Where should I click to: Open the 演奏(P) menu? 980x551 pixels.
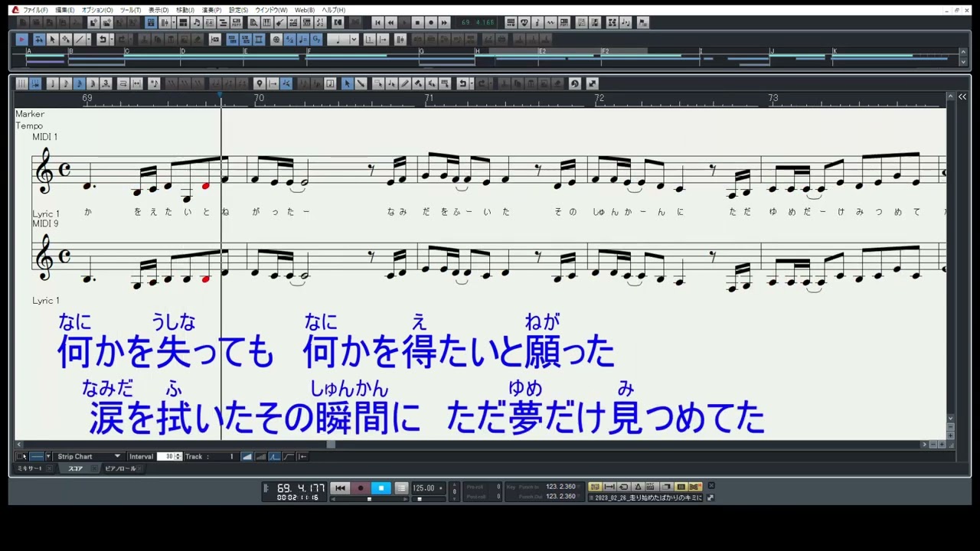[x=211, y=10]
